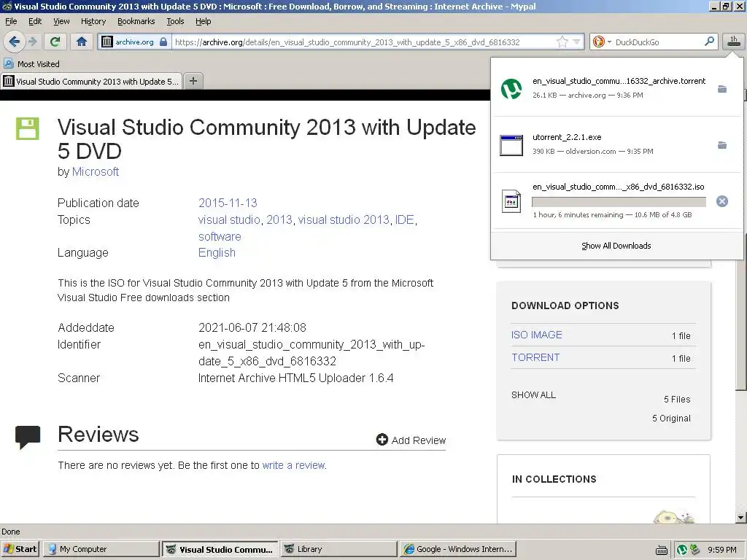Click the padlock security icon
This screenshot has height=560, width=747.
(x=163, y=42)
